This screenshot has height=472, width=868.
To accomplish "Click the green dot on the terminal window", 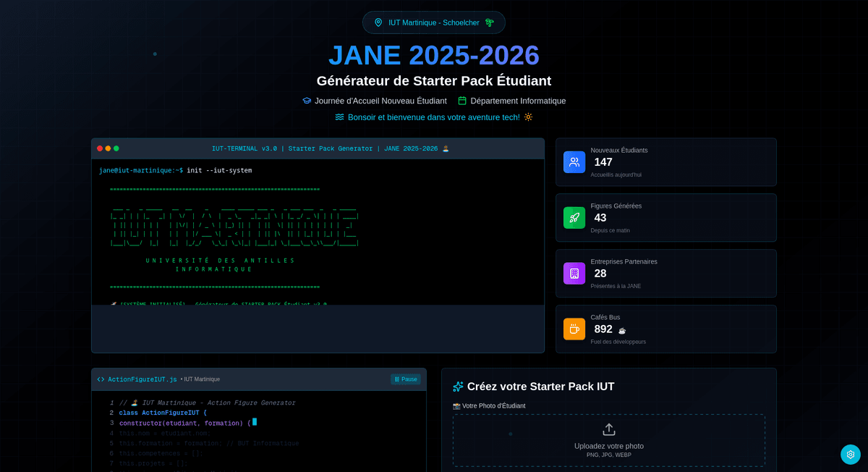I will [116, 148].
